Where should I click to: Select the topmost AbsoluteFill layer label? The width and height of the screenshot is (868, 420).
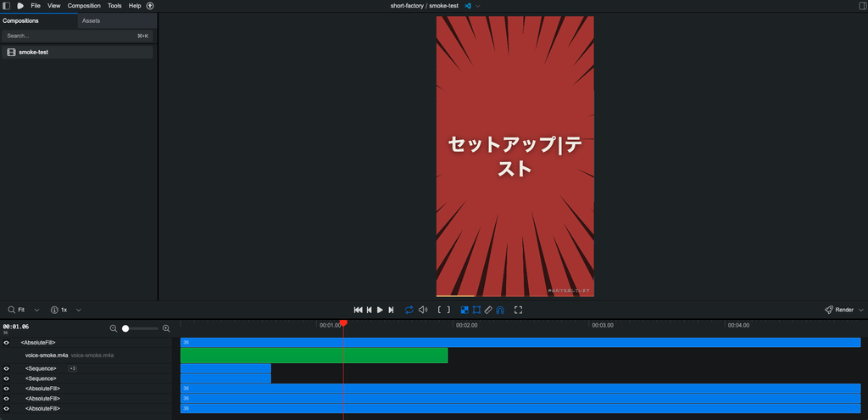(38, 343)
